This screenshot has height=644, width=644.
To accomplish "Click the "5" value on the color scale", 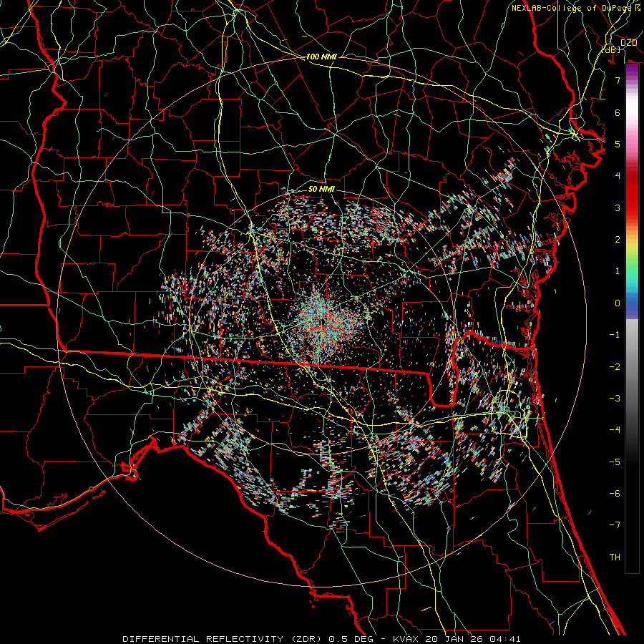I will [x=618, y=144].
